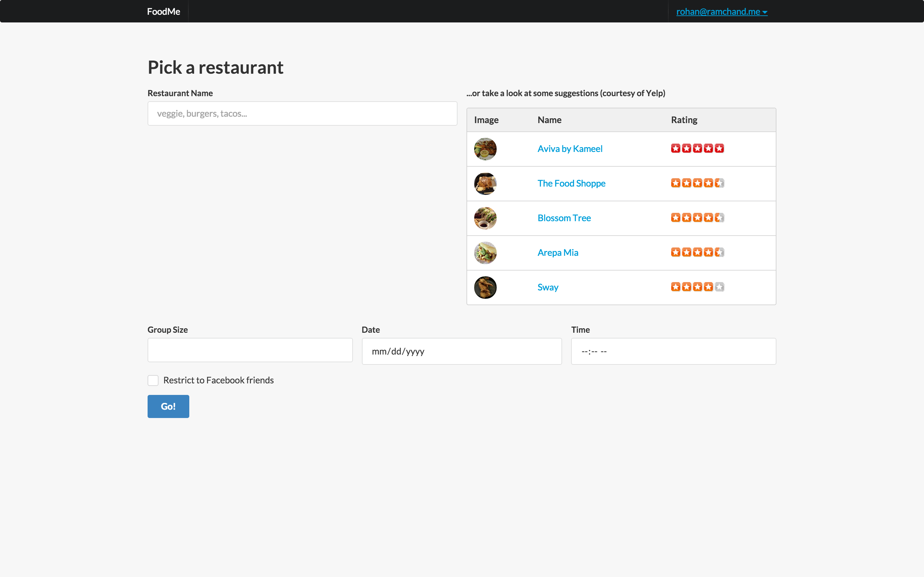This screenshot has height=577, width=924.
Task: Select the Blossom Tree restaurant link
Action: pos(564,218)
